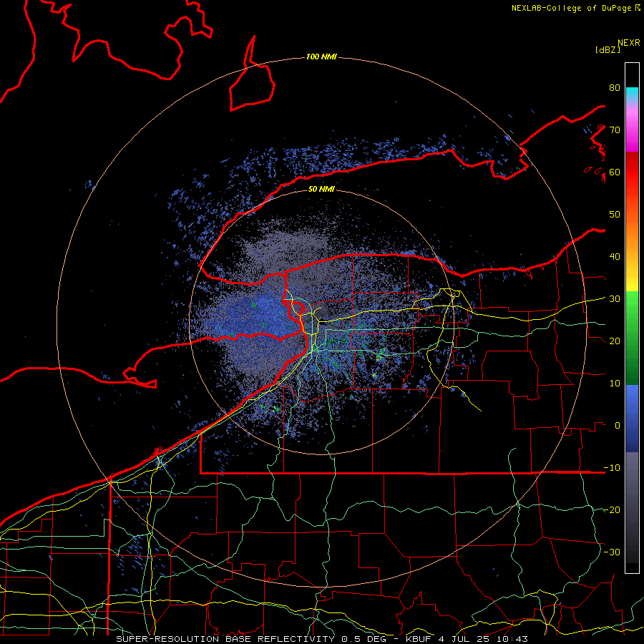
Task: Click the 50 dBZ scale value
Action: tap(615, 215)
